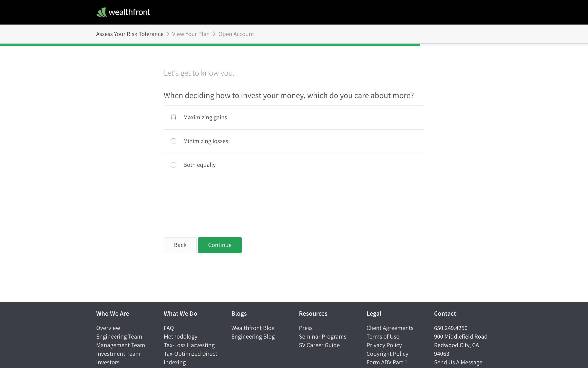Click the Minimizing losses label text
This screenshot has height=368, width=588.
206,141
